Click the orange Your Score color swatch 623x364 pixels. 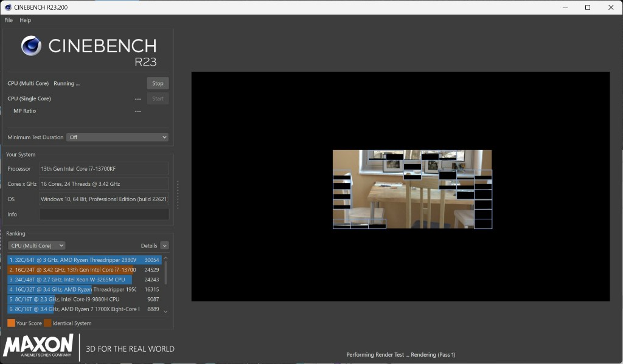coord(11,323)
